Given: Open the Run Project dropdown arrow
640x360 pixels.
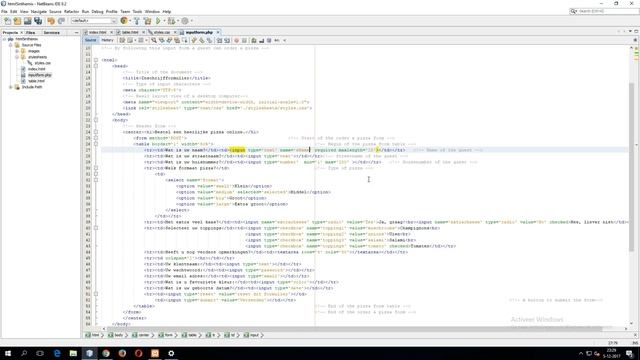Looking at the screenshot, I should tap(164, 21).
